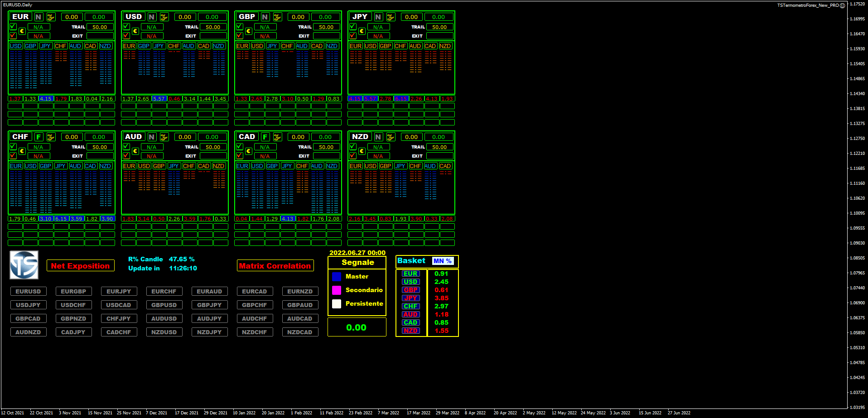This screenshot has width=868, height=418.
Task: Click the coin-stack icon in the GBP panel
Action: [277, 17]
